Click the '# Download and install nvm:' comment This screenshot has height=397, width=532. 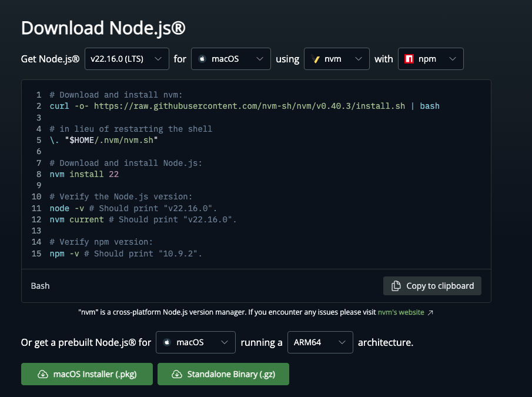[x=116, y=95]
